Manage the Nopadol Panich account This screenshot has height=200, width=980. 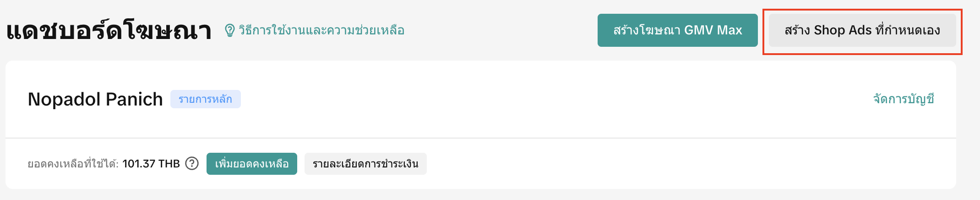click(x=904, y=99)
